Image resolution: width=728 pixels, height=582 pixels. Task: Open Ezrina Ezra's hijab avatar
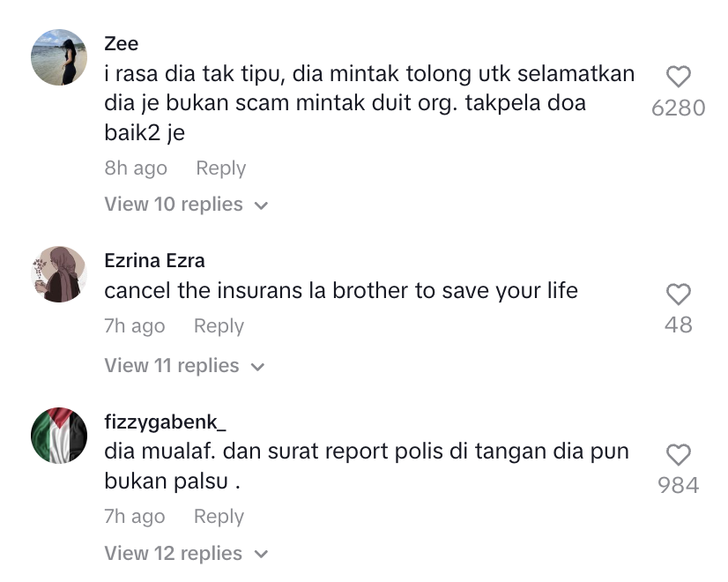point(59,274)
